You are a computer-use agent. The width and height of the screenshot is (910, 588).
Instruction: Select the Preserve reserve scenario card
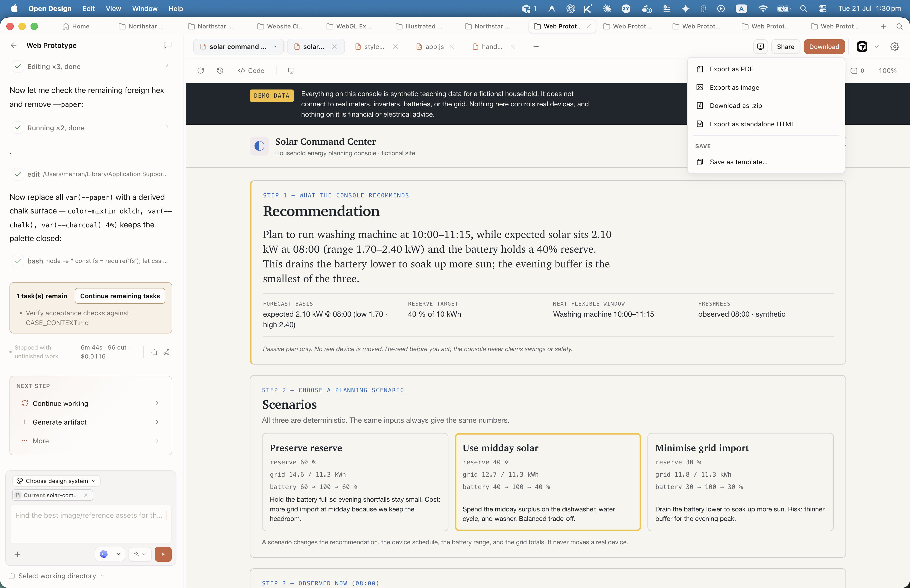355,482
